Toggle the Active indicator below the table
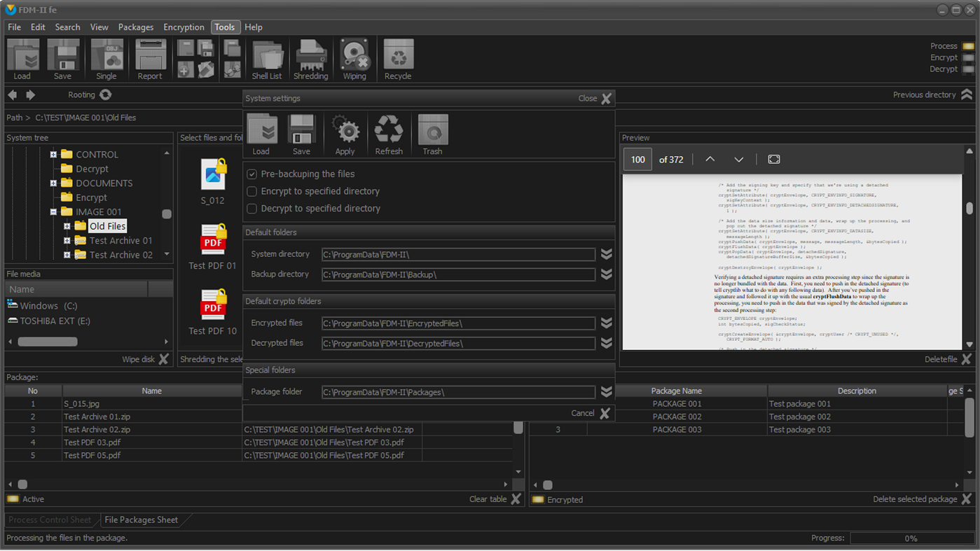This screenshot has width=980, height=551. coord(13,499)
